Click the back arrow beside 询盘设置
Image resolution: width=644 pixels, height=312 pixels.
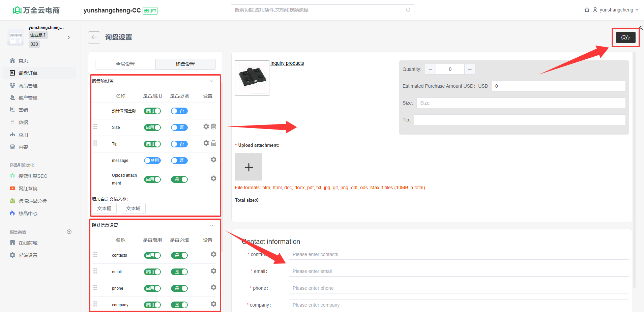pyautogui.click(x=94, y=37)
